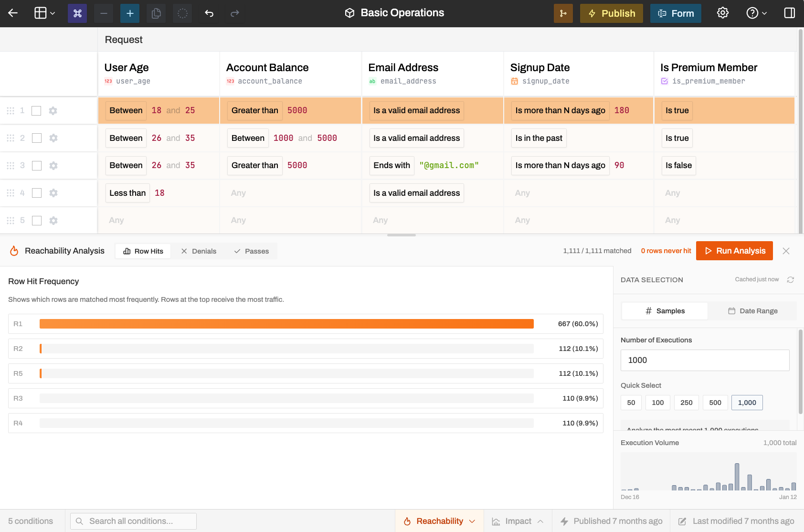804x532 pixels.
Task: Switch to the Denials tab
Action: (x=199, y=251)
